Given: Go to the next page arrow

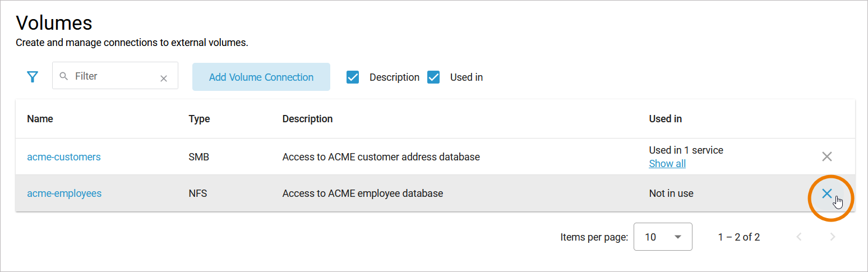Looking at the screenshot, I should click(x=833, y=237).
